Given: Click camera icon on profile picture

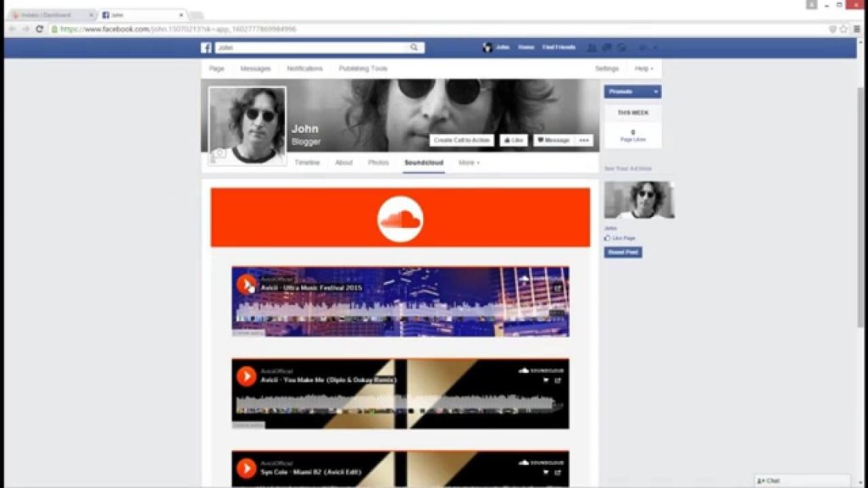Looking at the screenshot, I should (220, 152).
